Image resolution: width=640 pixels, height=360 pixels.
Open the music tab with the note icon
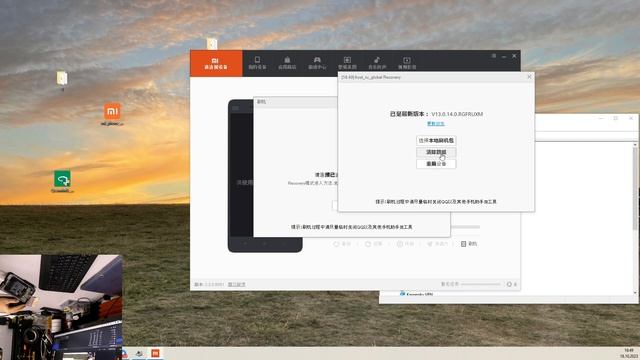coord(377,63)
